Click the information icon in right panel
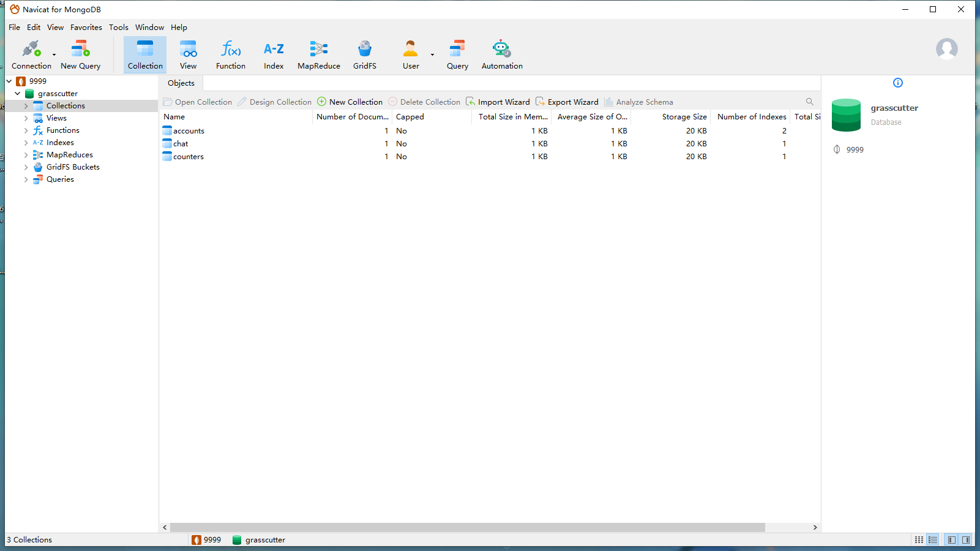The image size is (980, 551). [x=897, y=83]
